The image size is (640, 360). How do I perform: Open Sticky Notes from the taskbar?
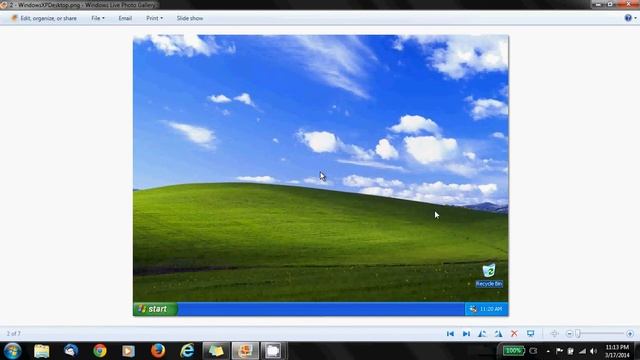point(216,351)
